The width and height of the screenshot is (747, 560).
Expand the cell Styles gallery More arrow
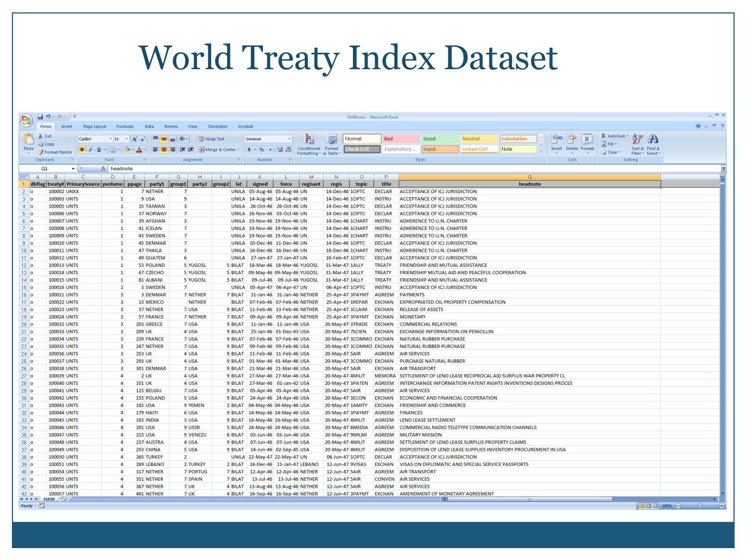541,152
